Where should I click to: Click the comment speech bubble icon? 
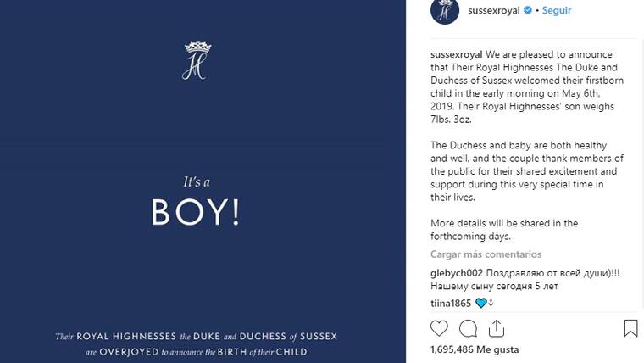click(468, 328)
